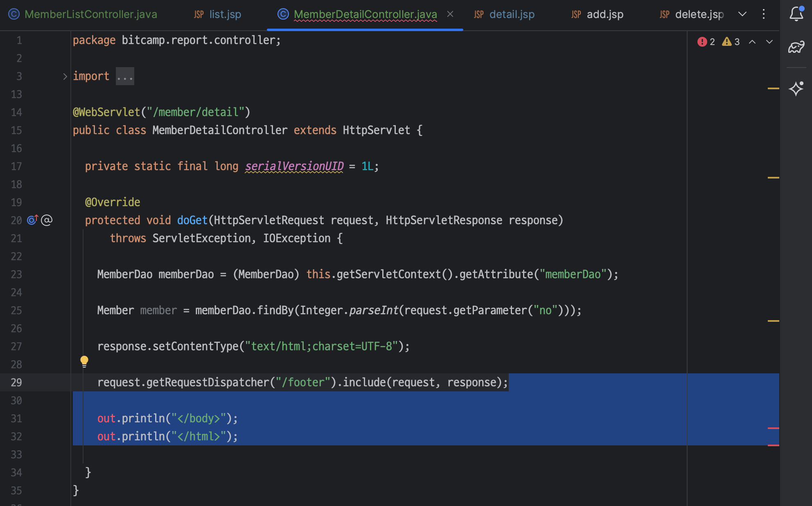
Task: Click the red errors indicator icon
Action: click(x=702, y=42)
